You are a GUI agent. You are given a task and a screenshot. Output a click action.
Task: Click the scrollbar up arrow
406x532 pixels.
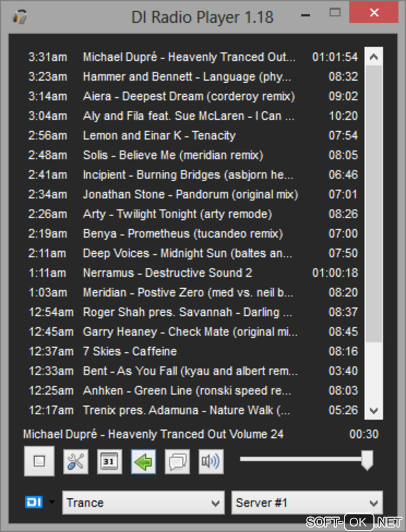374,57
